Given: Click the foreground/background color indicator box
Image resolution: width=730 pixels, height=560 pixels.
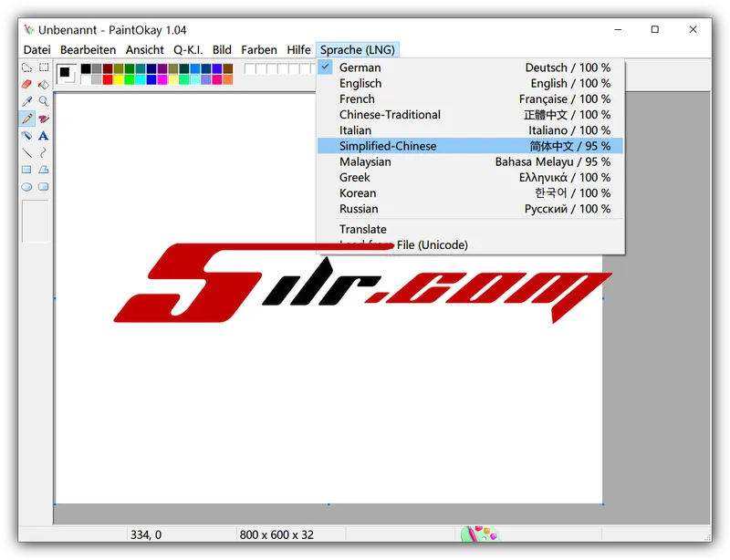Looking at the screenshot, I should (67, 74).
